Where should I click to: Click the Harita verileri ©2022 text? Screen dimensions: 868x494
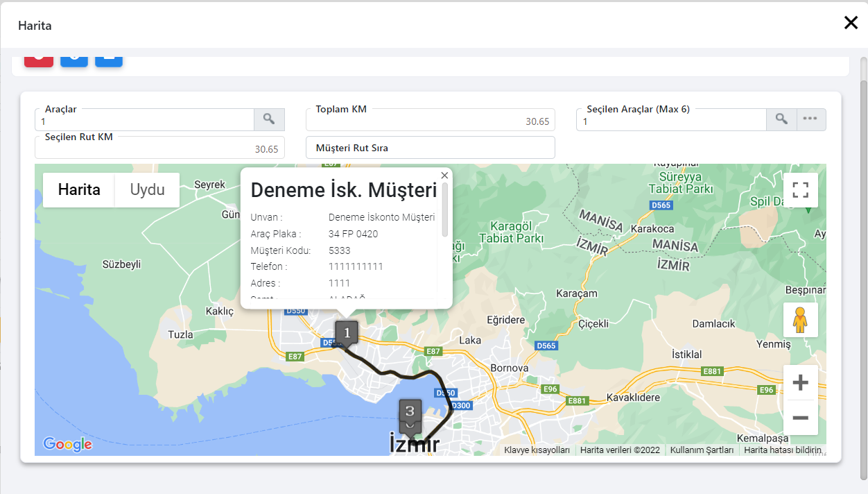[620, 450]
